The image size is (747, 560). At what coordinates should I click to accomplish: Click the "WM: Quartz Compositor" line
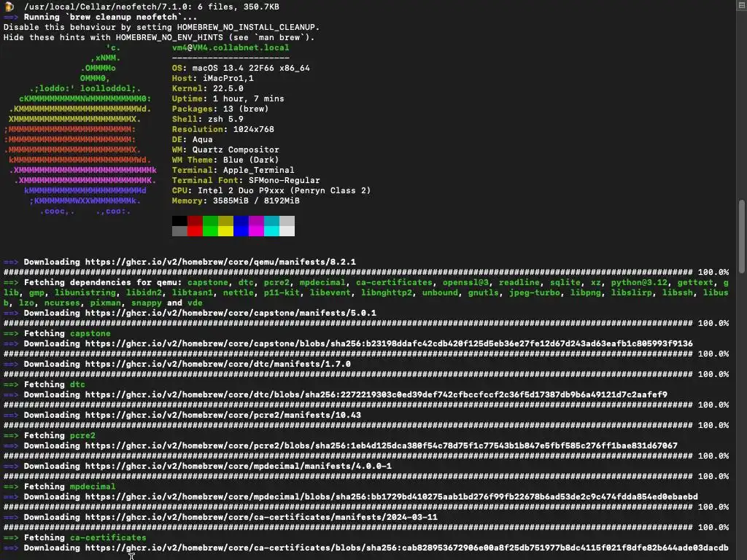point(226,149)
